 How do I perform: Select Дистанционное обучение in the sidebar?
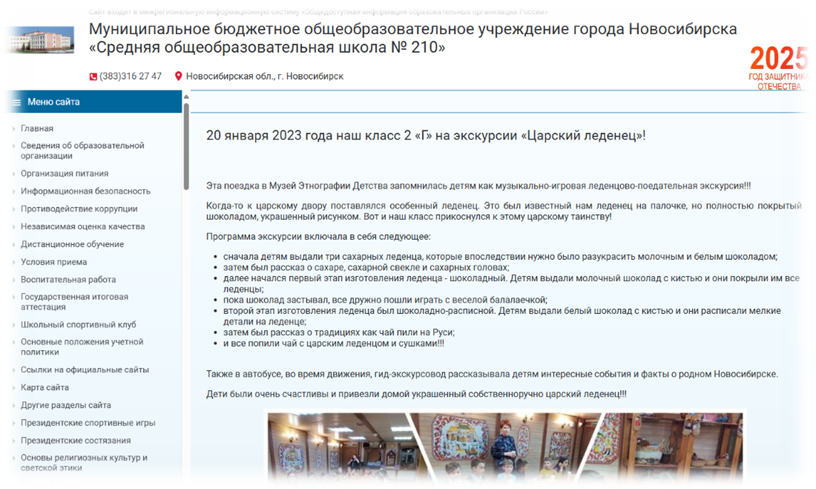72,244
